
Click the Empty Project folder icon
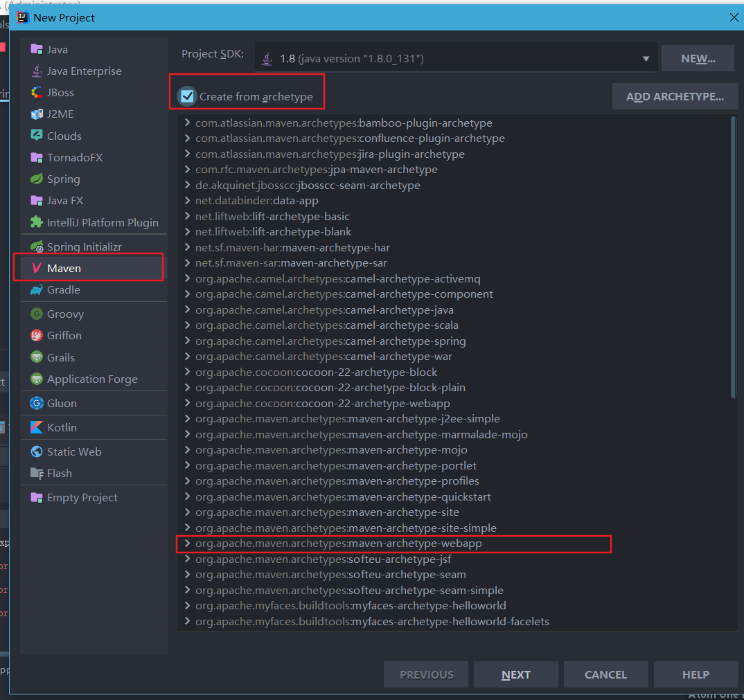[x=37, y=498]
